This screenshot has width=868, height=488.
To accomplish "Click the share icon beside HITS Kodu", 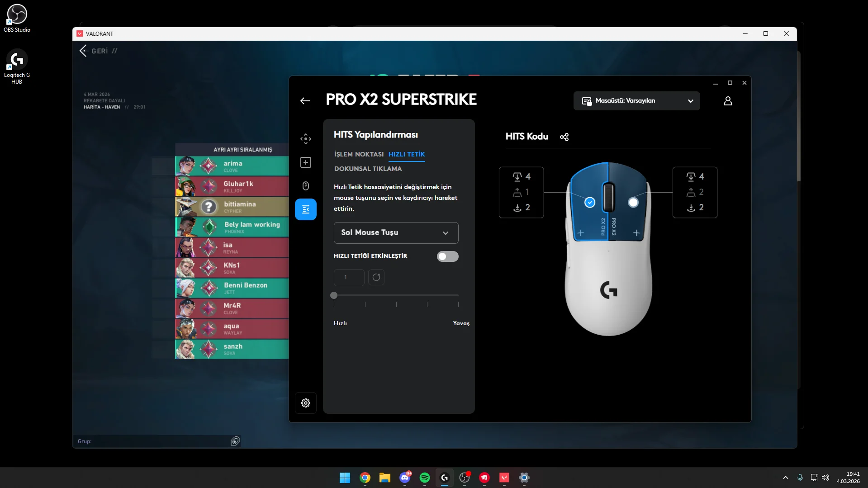I will [x=564, y=137].
